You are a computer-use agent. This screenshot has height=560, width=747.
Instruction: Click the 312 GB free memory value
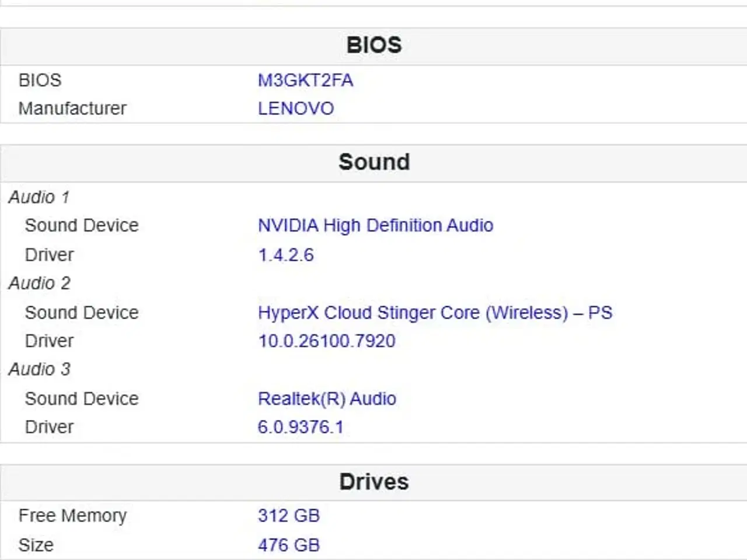(288, 516)
